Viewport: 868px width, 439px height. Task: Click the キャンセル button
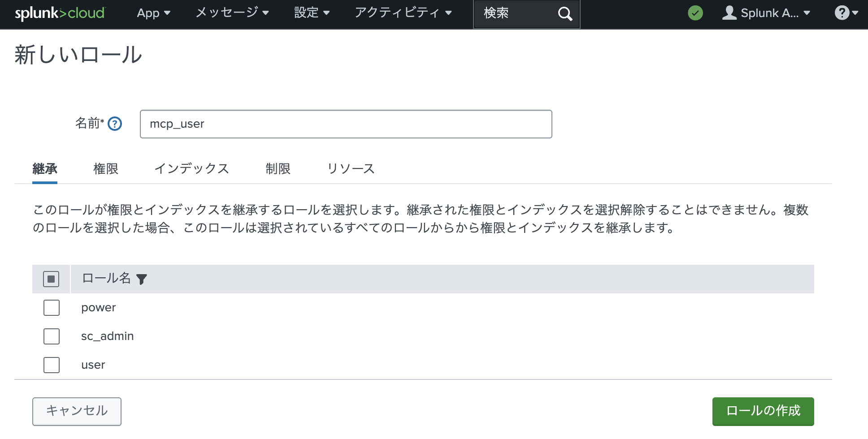pyautogui.click(x=77, y=411)
